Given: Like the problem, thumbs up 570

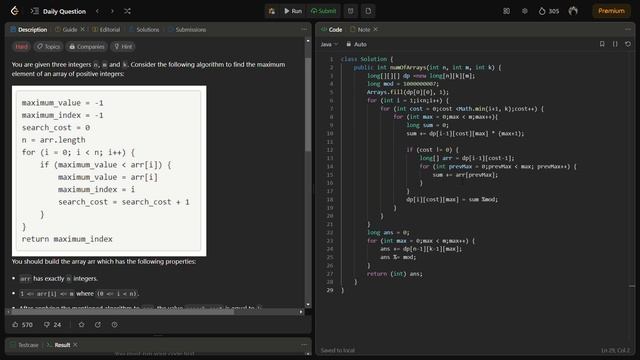Looking at the screenshot, I should click(22, 325).
